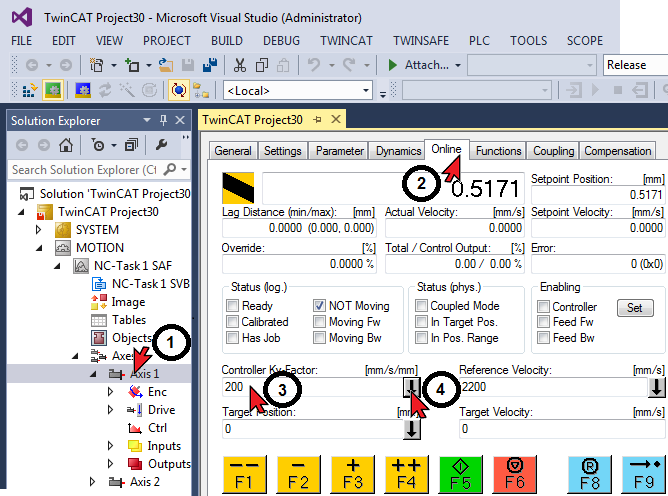The height and width of the screenshot is (496, 668).
Task: Click the Controller Kv-Factor input field
Action: (312, 387)
